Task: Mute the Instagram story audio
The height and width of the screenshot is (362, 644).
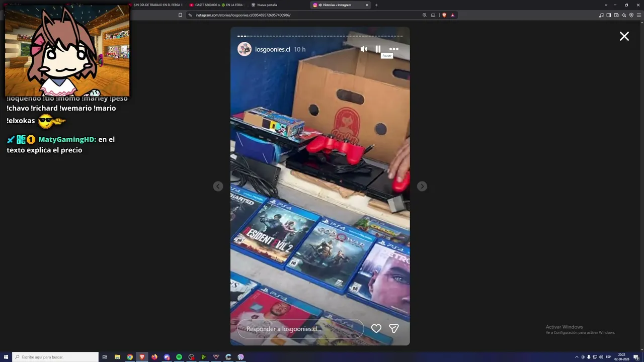Action: (364, 49)
